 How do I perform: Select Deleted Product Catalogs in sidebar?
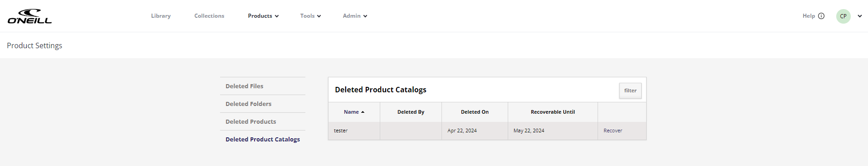263,139
